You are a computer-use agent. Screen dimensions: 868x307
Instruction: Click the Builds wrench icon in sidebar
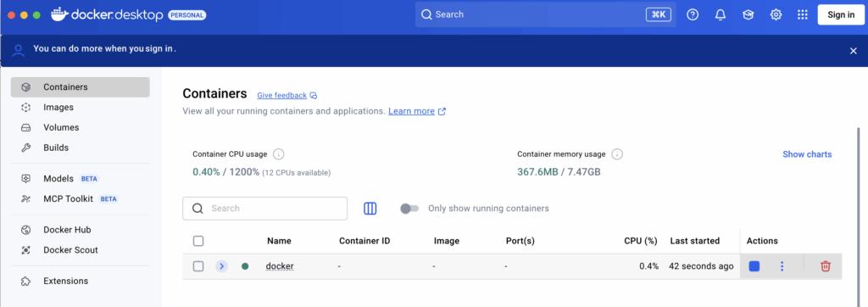[25, 148]
